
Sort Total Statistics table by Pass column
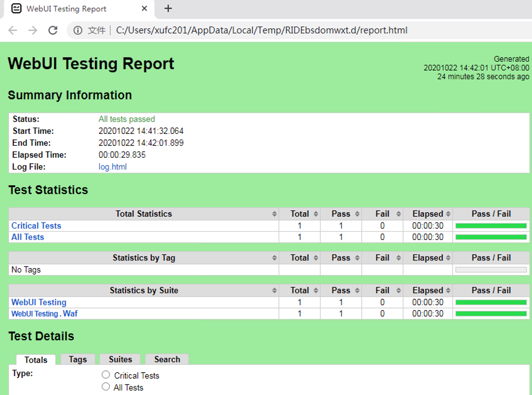[x=357, y=214]
